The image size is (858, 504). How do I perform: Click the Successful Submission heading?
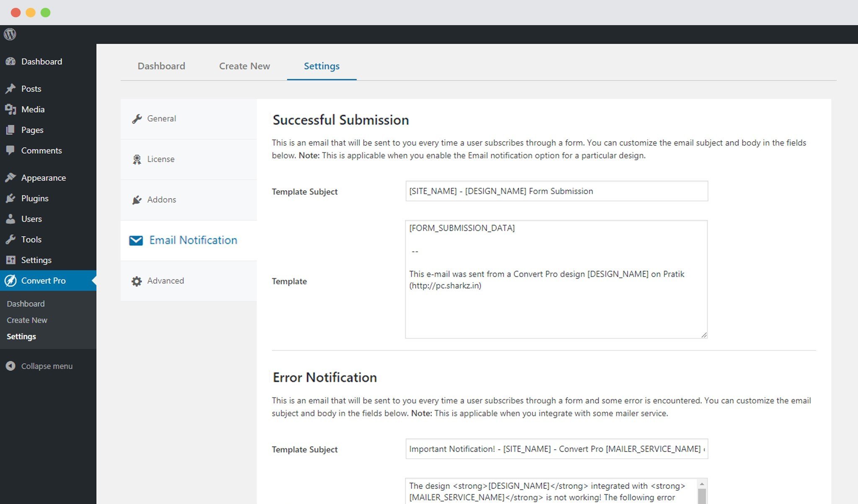(x=341, y=120)
